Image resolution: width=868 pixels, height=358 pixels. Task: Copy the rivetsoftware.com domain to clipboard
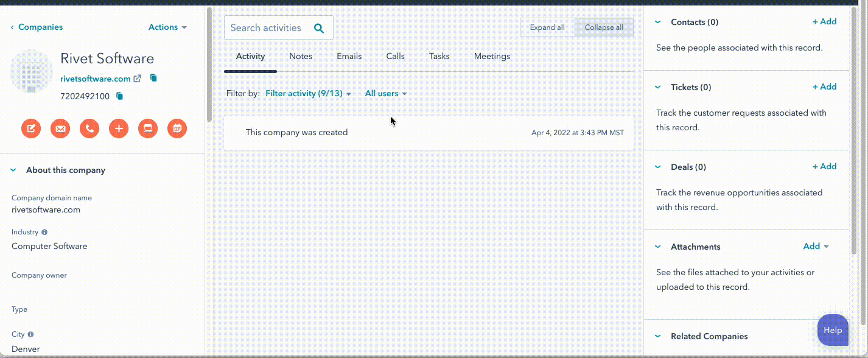coord(153,78)
